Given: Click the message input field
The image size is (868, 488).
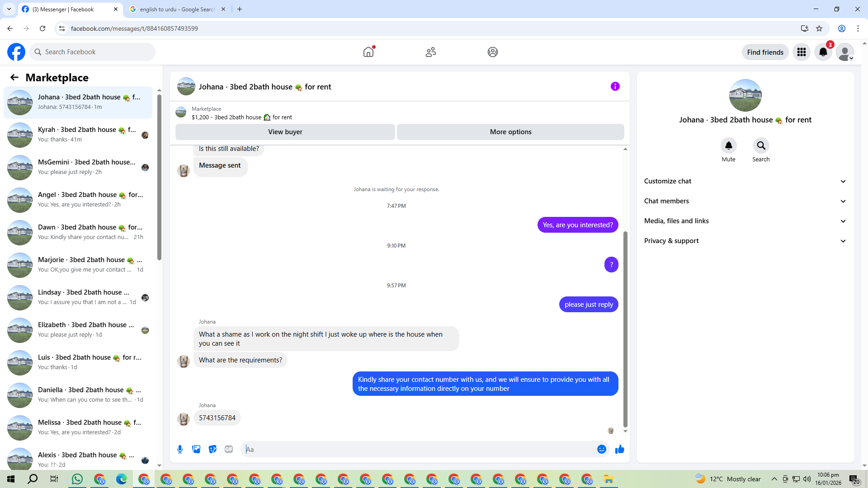Looking at the screenshot, I should pyautogui.click(x=418, y=449).
